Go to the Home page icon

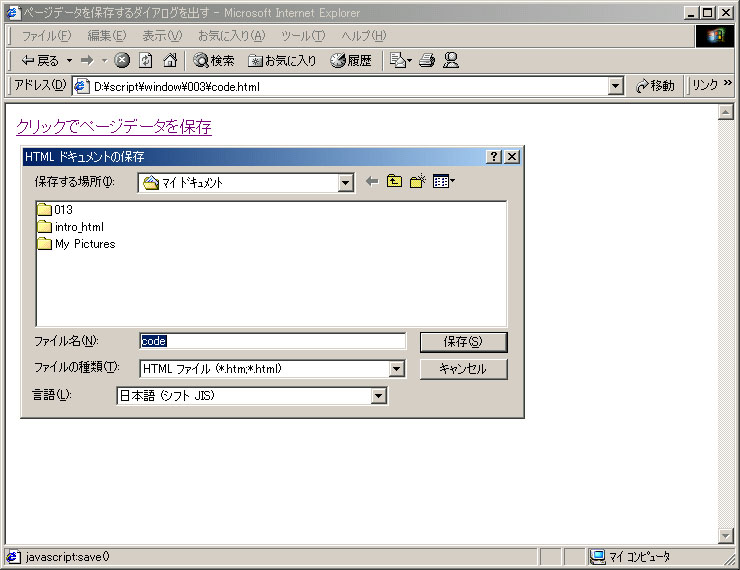pos(170,60)
